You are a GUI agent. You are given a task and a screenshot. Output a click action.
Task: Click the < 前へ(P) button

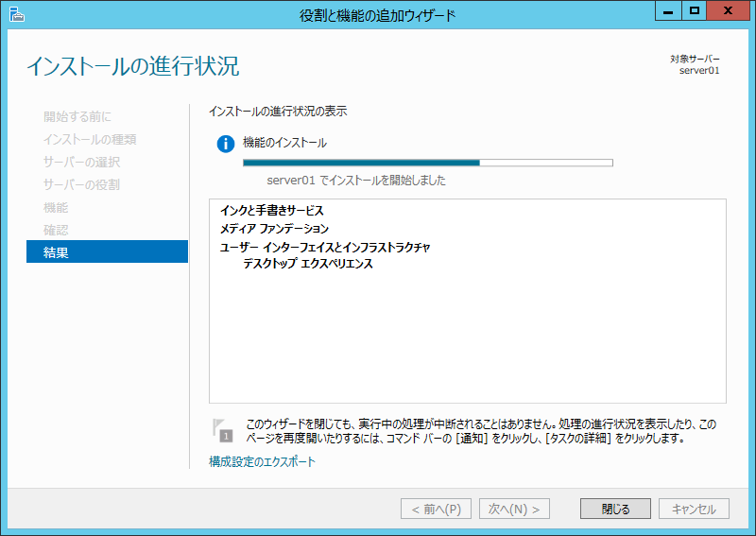tap(436, 509)
